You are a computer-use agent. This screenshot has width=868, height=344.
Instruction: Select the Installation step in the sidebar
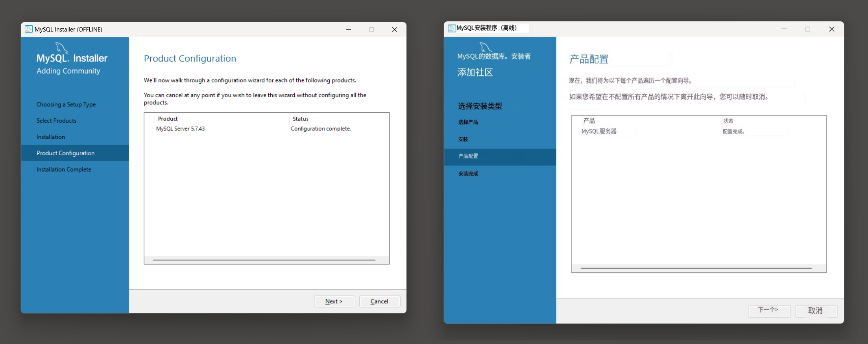click(x=51, y=137)
